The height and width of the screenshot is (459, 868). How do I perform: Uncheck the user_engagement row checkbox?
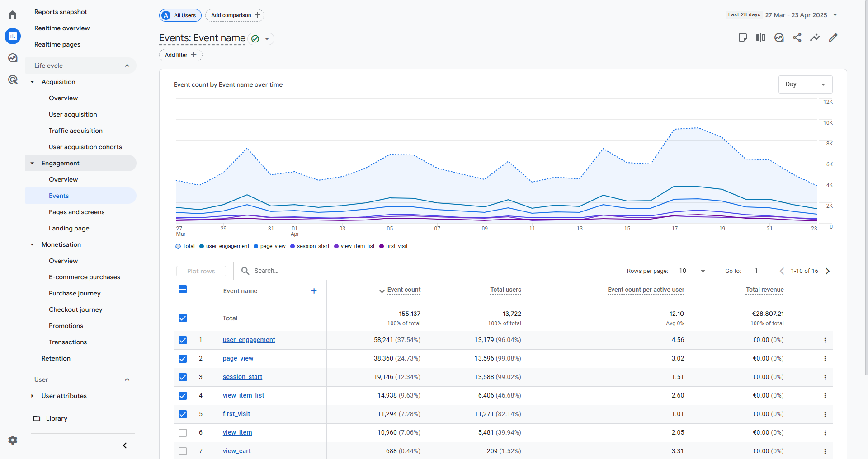tap(183, 340)
